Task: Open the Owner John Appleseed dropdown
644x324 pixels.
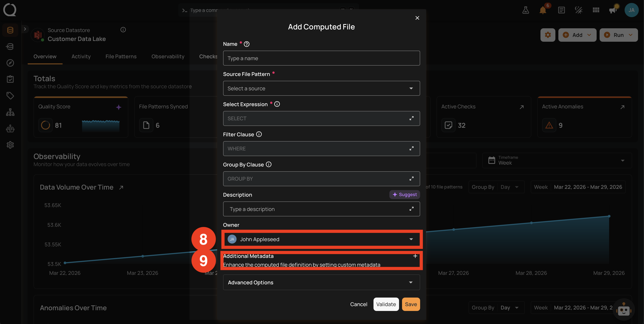Action: pyautogui.click(x=321, y=239)
